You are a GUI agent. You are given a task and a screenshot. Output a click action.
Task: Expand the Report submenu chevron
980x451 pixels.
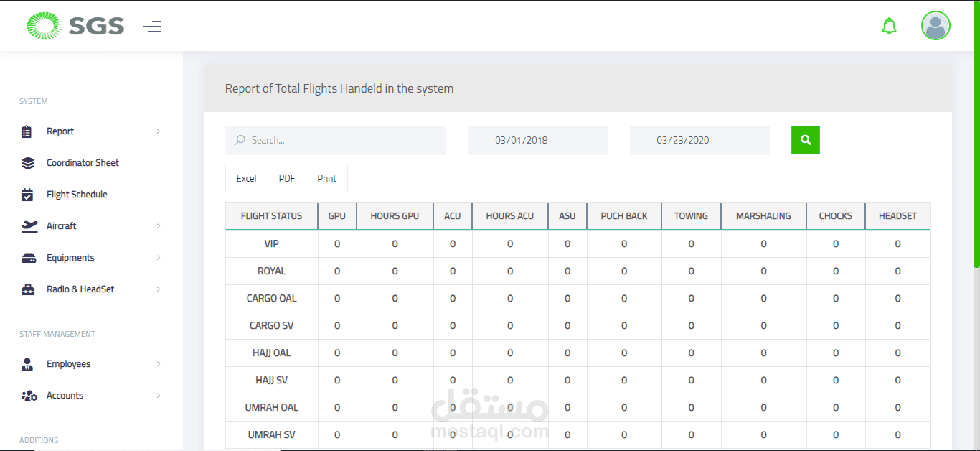coord(159,131)
